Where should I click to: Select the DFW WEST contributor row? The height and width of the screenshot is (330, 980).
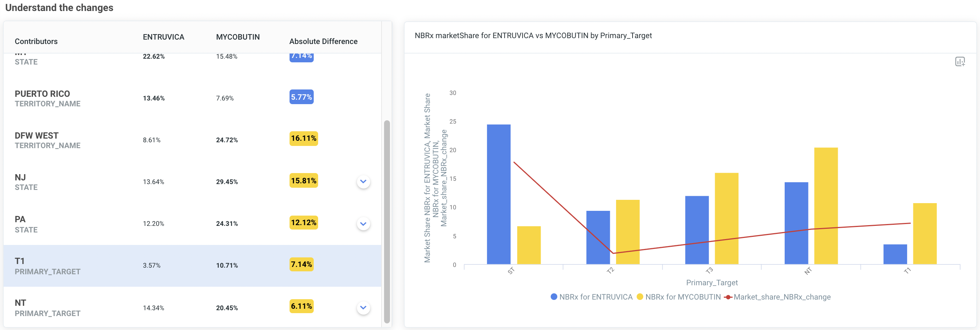[192, 140]
